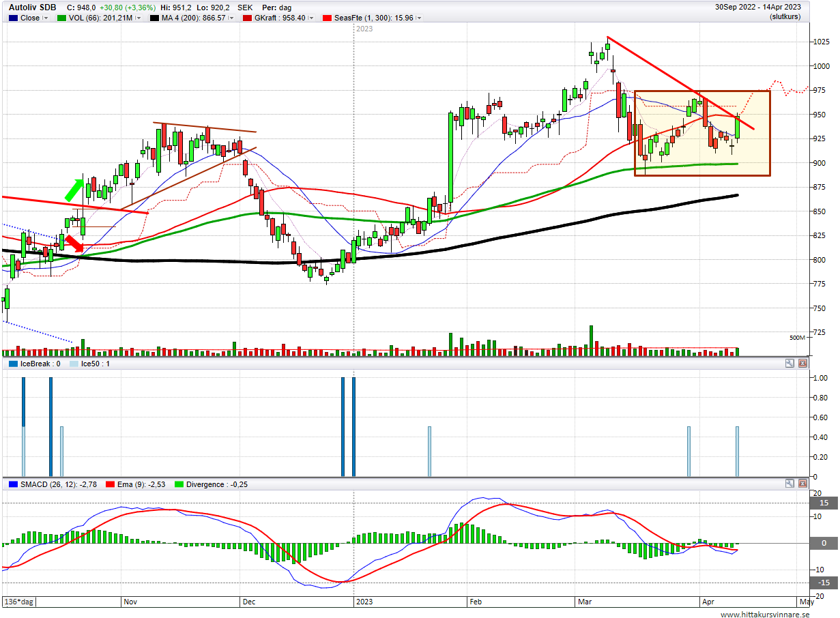This screenshot has height=618, width=840.
Task: Click the 15 level tag on SMACD axis
Action: pyautogui.click(x=824, y=503)
